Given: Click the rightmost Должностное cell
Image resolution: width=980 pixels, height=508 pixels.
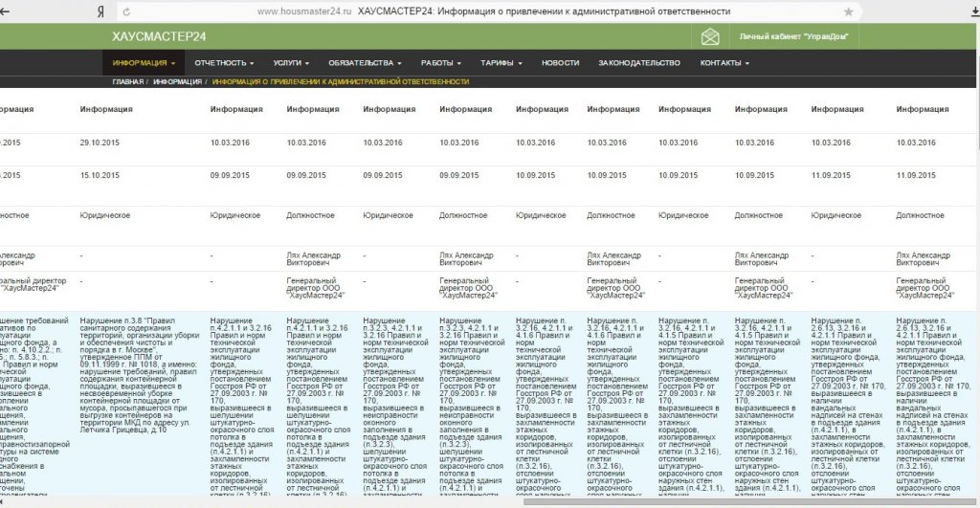Looking at the screenshot, I should point(920,215).
